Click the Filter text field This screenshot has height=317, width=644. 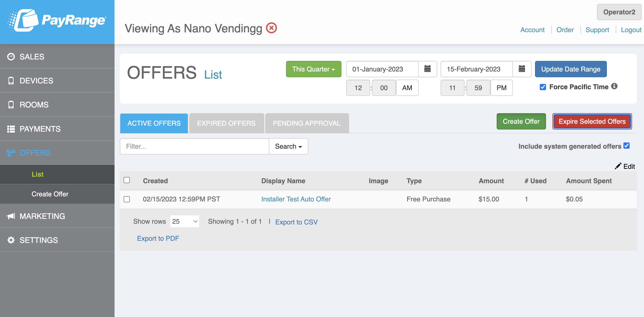195,146
